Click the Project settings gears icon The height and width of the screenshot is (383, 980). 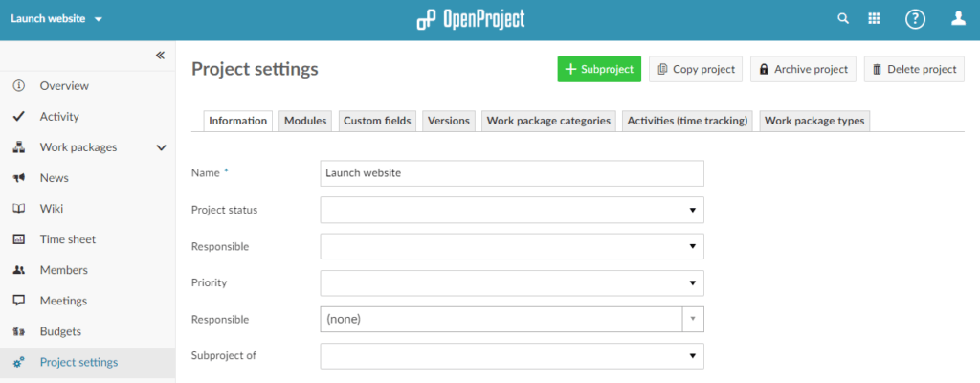coord(19,362)
